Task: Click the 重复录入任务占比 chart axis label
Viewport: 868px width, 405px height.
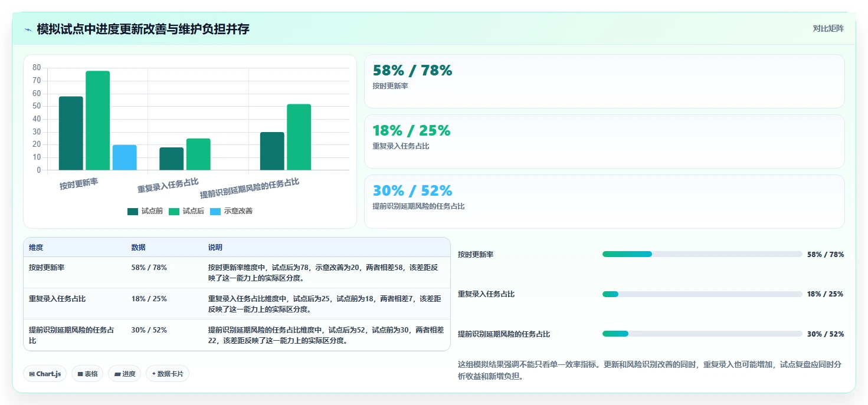Action: [x=168, y=185]
